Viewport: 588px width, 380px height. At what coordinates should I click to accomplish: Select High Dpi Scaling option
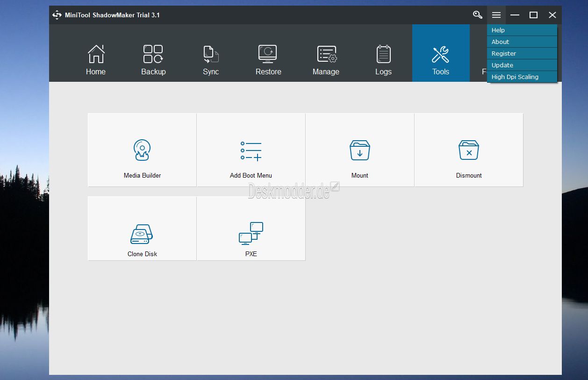point(522,77)
